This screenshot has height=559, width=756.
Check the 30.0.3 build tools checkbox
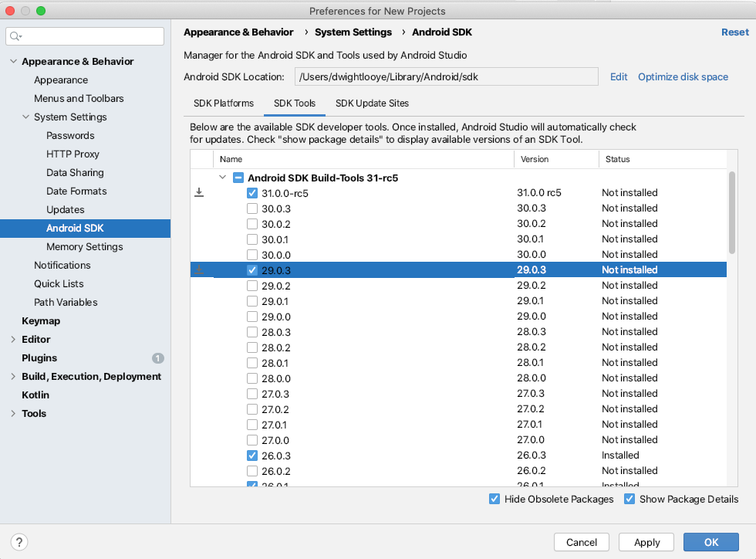pyautogui.click(x=252, y=208)
